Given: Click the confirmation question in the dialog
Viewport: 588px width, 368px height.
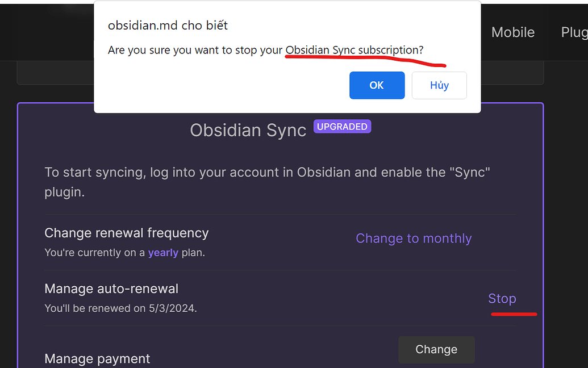Looking at the screenshot, I should coord(265,50).
